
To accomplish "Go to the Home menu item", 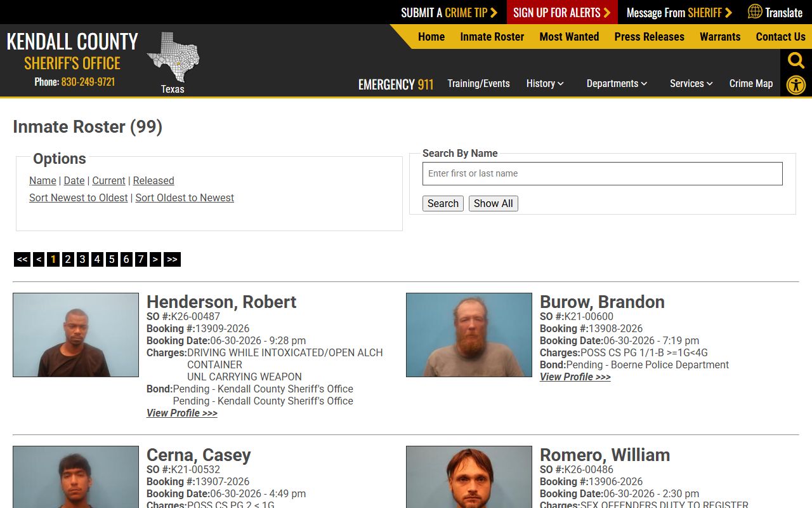I will pos(431,37).
